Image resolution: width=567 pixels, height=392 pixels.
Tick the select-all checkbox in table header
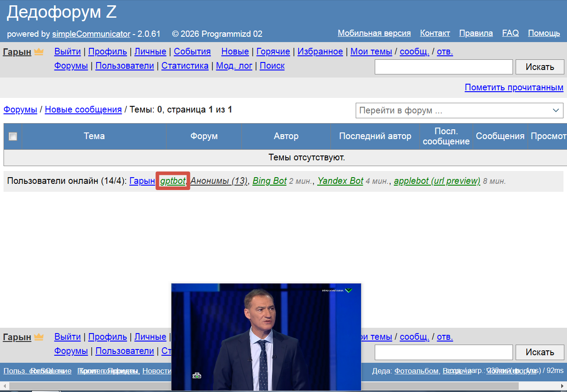point(13,136)
